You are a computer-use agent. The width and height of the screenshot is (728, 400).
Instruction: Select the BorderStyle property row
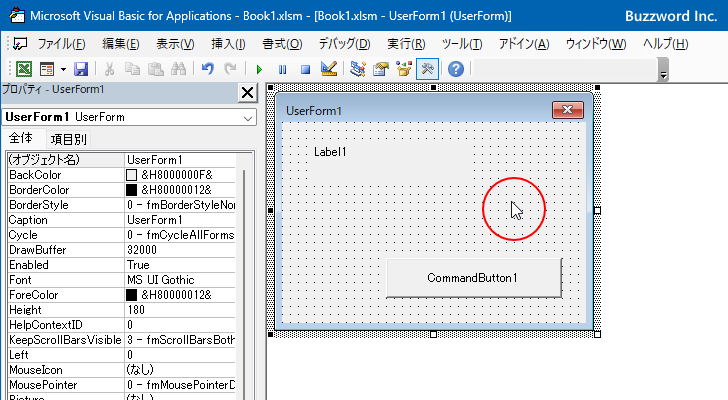click(x=122, y=205)
